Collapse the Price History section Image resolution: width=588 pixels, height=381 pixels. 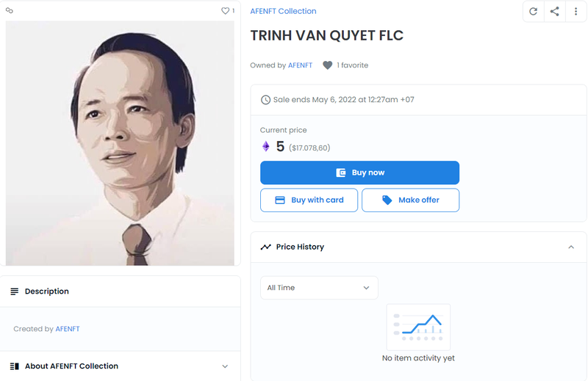pos(571,247)
